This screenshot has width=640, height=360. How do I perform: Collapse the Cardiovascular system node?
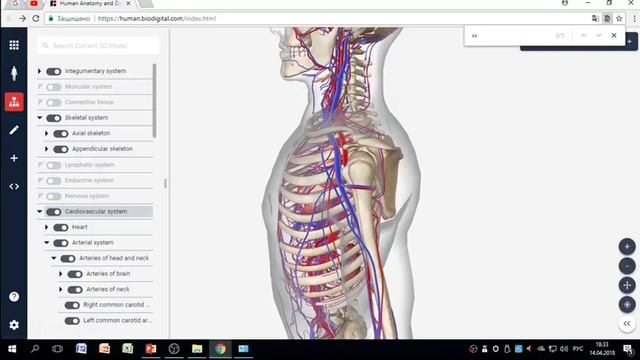click(x=40, y=211)
